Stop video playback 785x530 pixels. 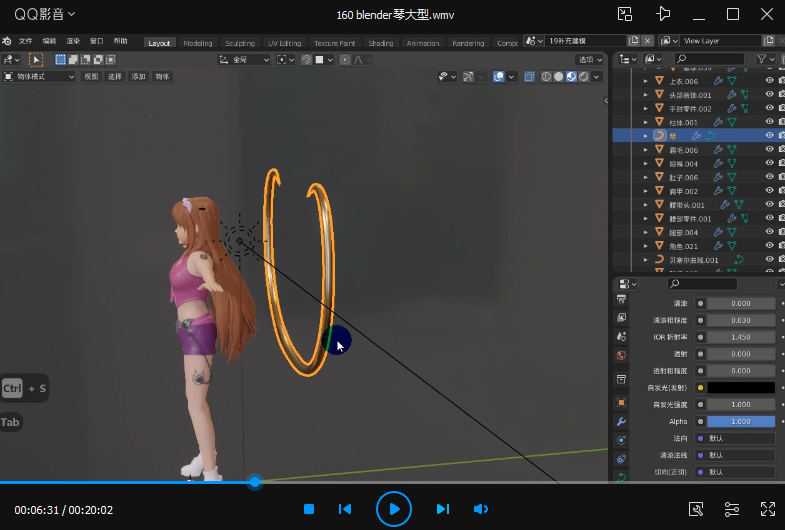tap(309, 509)
